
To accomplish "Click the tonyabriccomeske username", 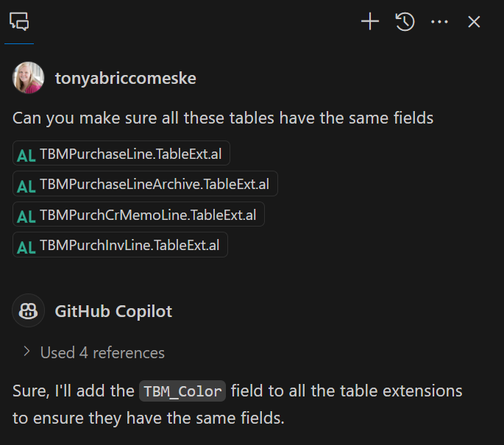I will click(x=125, y=78).
